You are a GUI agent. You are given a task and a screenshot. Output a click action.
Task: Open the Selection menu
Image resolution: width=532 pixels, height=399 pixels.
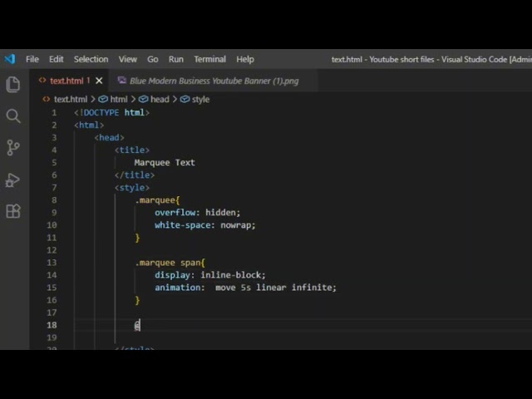(91, 59)
